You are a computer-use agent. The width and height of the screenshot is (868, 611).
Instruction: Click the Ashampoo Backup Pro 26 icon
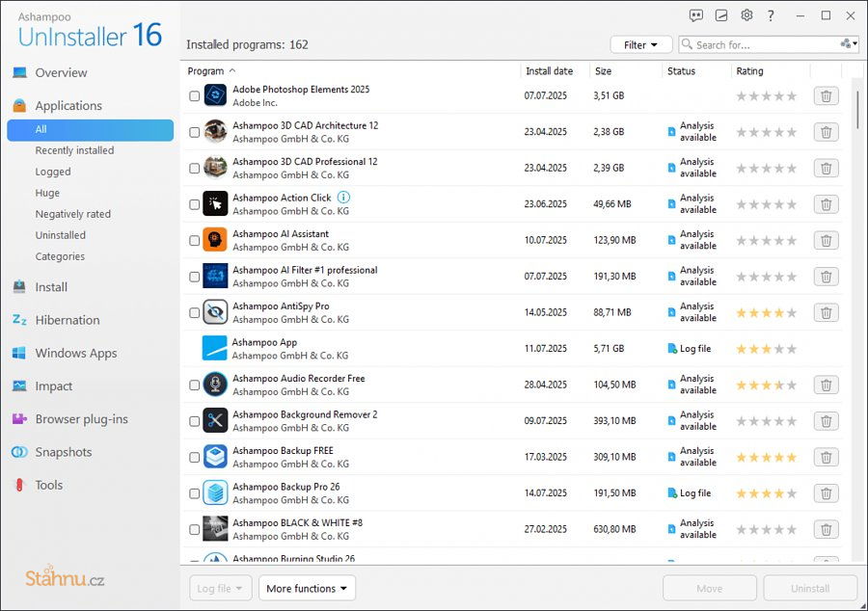[x=215, y=492]
